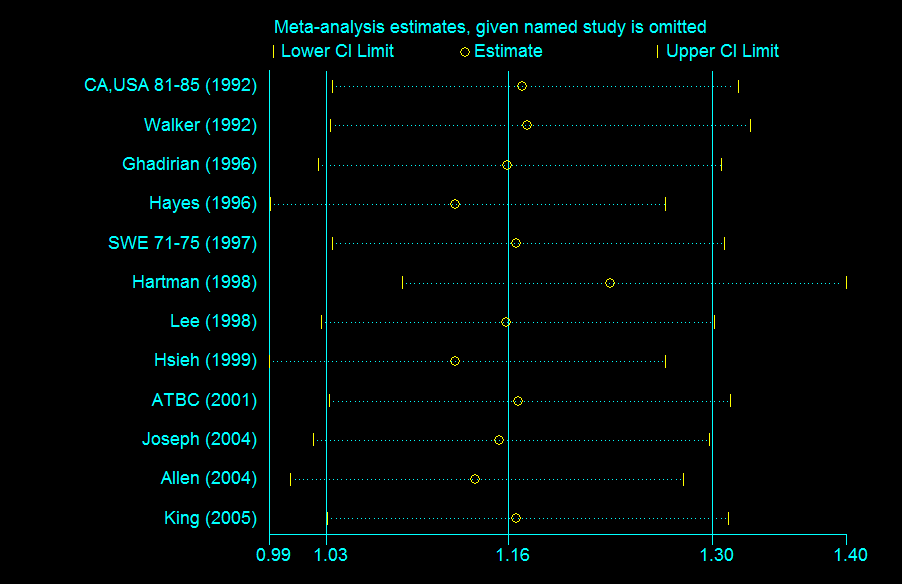Click the estimate circle in the King (2005) row
902x584 pixels.
coord(516,518)
